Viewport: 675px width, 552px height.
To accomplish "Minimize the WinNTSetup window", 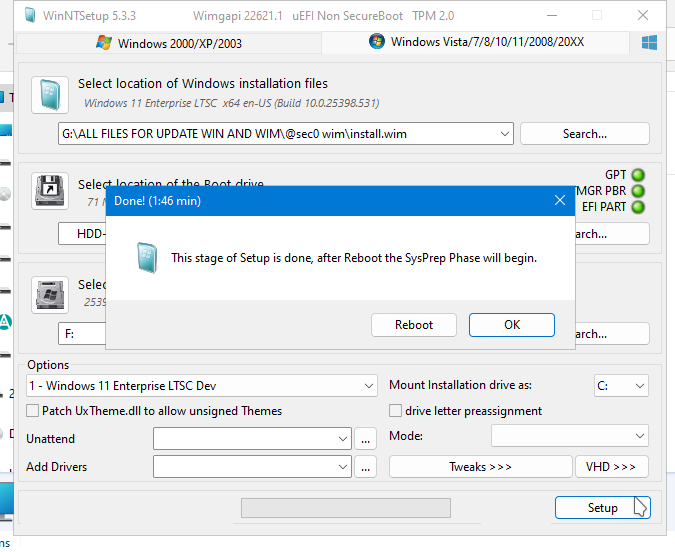I will [x=552, y=16].
